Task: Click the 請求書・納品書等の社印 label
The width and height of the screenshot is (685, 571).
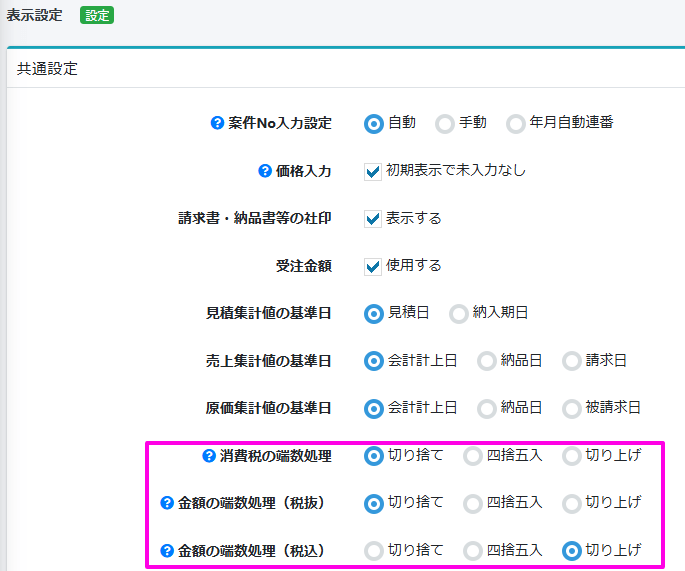Action: tap(255, 218)
